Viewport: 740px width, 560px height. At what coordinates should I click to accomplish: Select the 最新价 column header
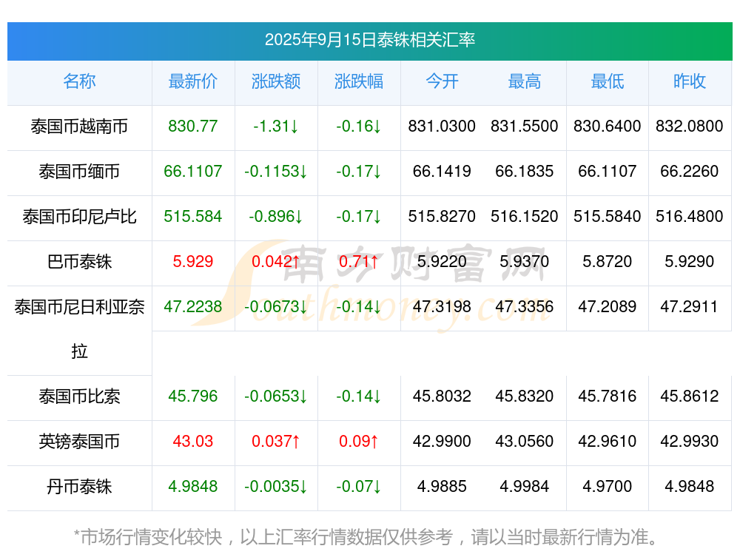[x=193, y=81]
